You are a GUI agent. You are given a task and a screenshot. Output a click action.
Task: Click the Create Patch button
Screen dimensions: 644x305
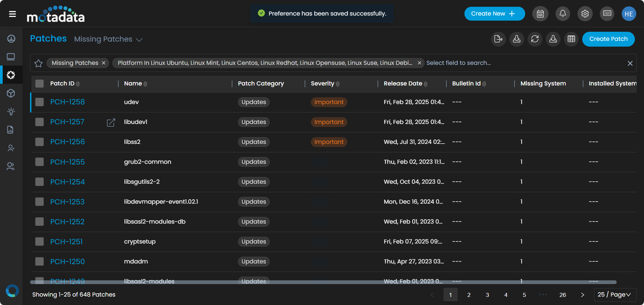pos(608,39)
